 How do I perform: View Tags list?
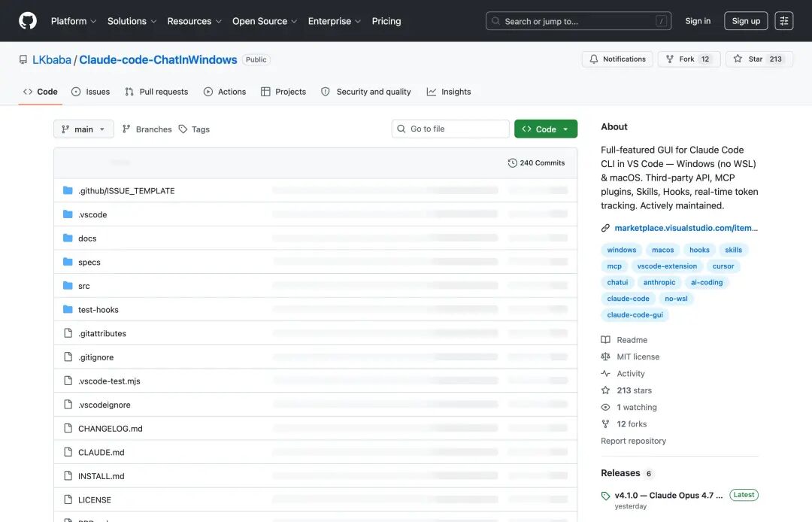pyautogui.click(x=194, y=129)
